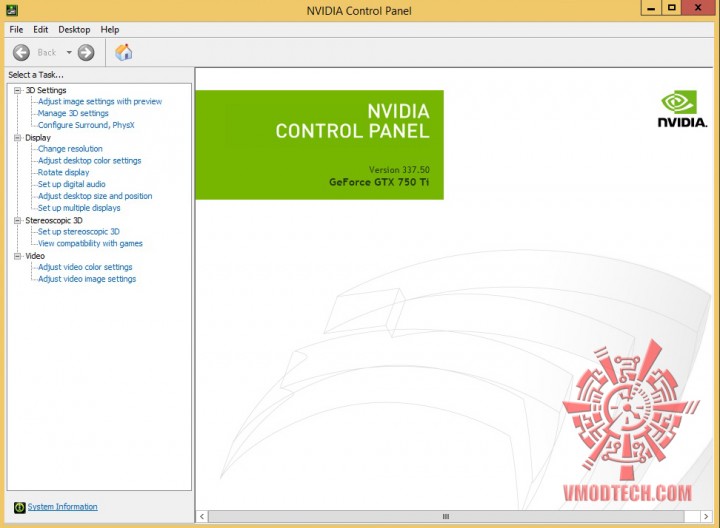720x528 pixels.
Task: Collapse the Stereoscopic 3D tree node
Action: [17, 221]
